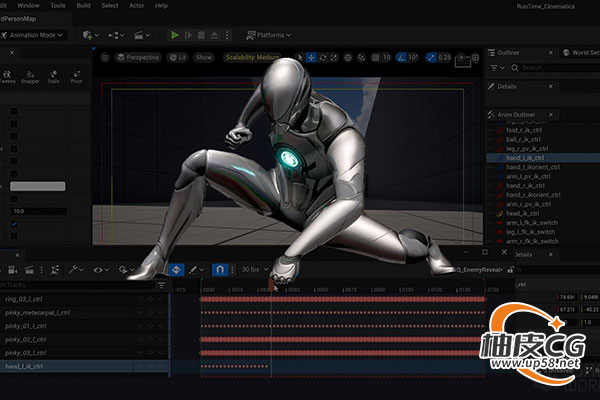Activate the translate move gizmo tool
The height and width of the screenshot is (400, 600).
tap(311, 57)
